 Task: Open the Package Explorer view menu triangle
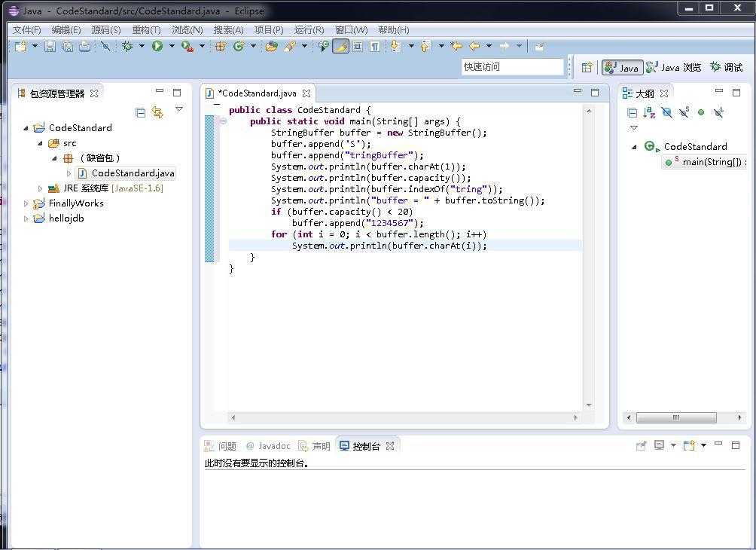(179, 109)
